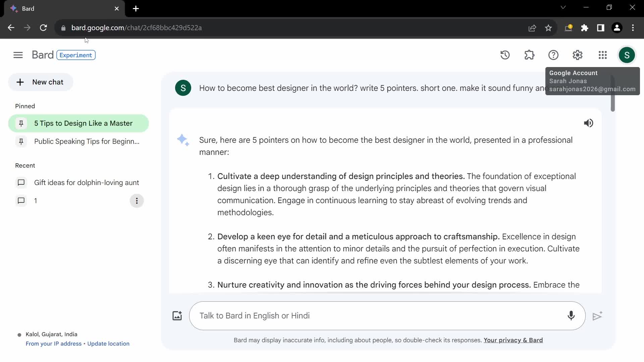Screen dimensions: 644x362
Task: Click bold heading 'Nurture creativity and innovation'
Action: coord(374,285)
